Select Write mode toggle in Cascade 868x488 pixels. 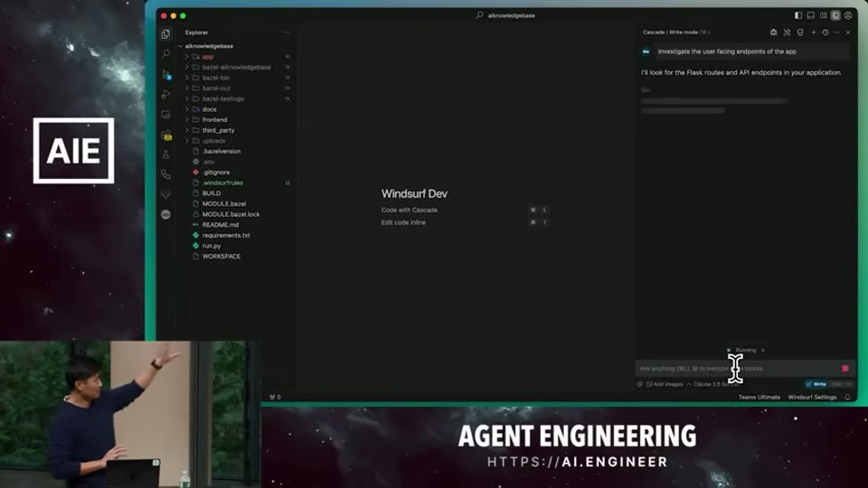pos(816,384)
